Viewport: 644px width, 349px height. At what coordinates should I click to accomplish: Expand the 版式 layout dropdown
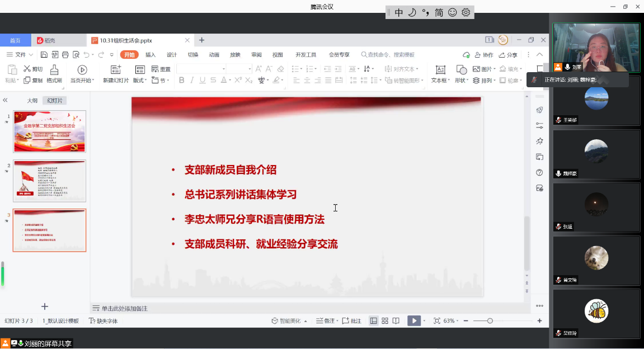140,81
